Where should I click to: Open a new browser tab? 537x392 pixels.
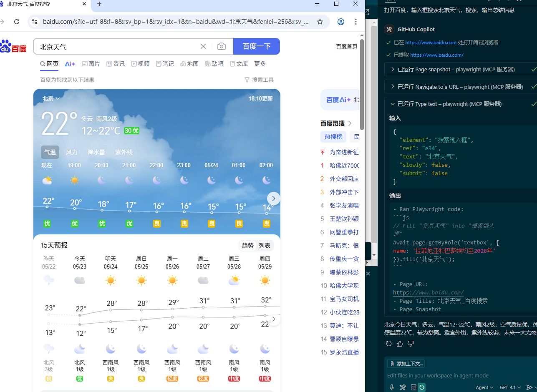point(99,4)
